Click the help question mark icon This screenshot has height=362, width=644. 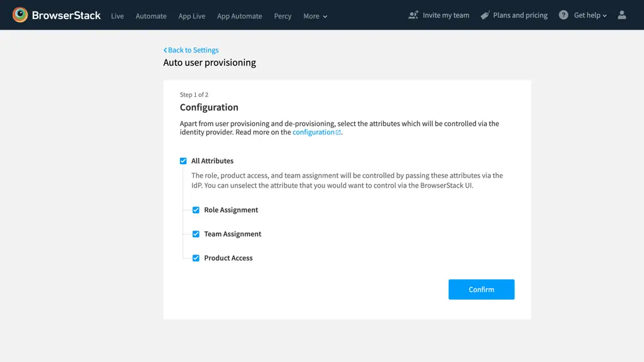click(x=563, y=15)
